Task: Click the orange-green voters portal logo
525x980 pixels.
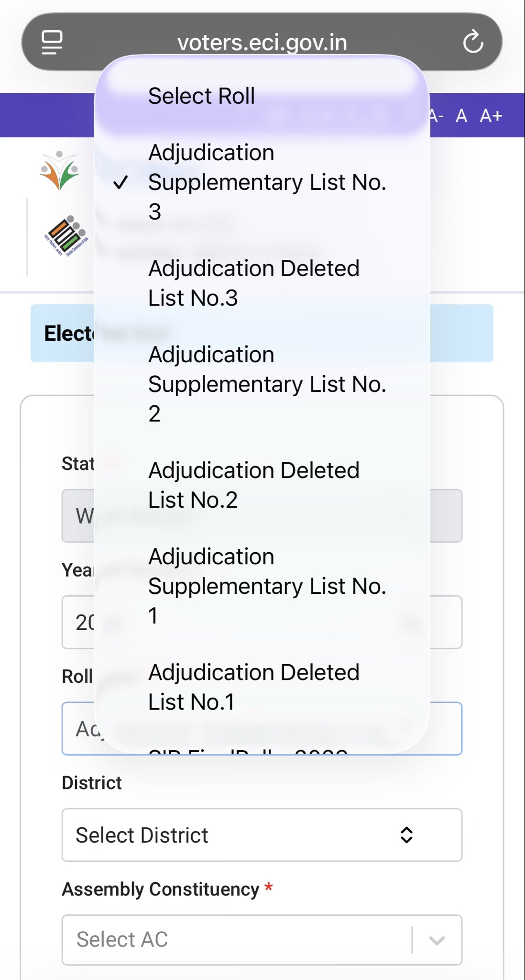Action: tap(59, 170)
